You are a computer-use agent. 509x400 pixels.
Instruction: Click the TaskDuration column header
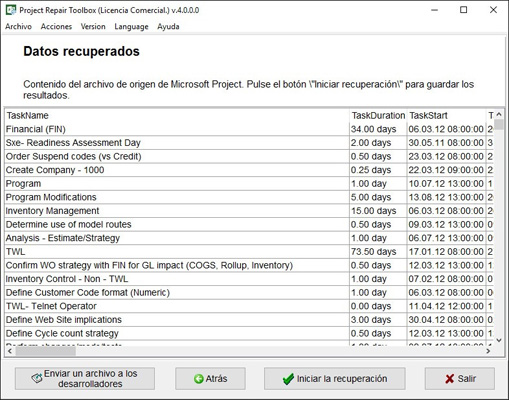coord(378,115)
